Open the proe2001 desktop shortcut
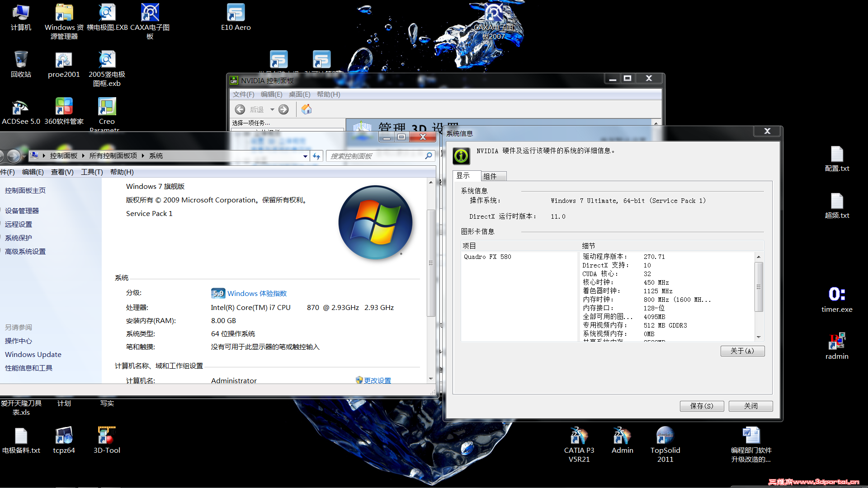 [x=64, y=60]
